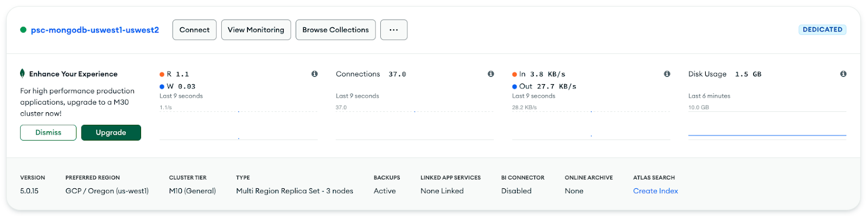
Task: Click the DEDICATED badge
Action: point(822,30)
